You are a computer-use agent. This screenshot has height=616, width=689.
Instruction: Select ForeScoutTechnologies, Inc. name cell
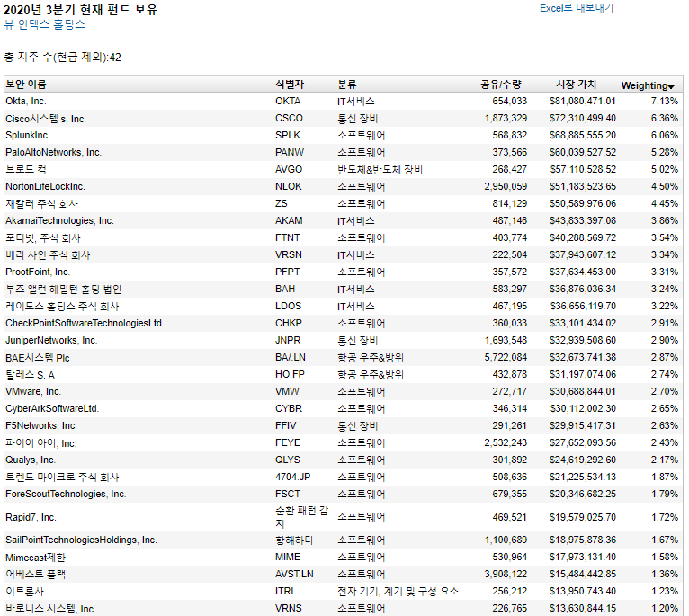click(66, 495)
